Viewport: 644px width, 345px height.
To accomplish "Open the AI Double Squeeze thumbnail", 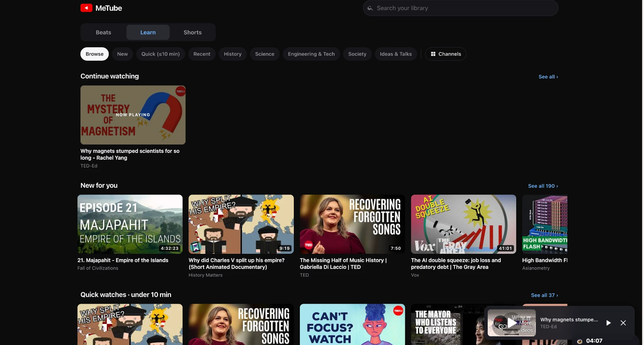I will [x=464, y=224].
